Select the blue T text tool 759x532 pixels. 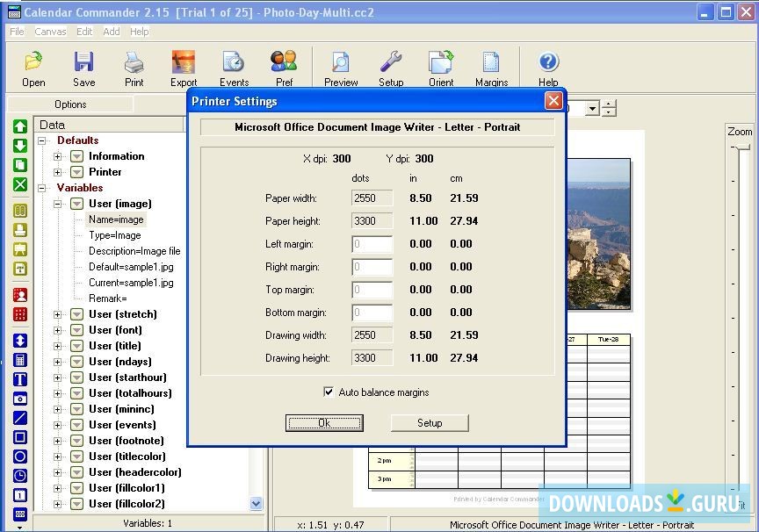point(20,379)
